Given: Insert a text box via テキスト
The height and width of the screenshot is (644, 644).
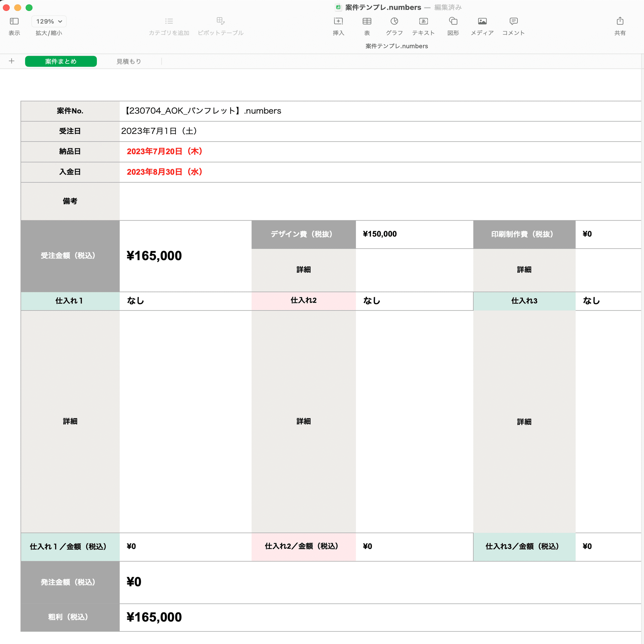Looking at the screenshot, I should [423, 21].
